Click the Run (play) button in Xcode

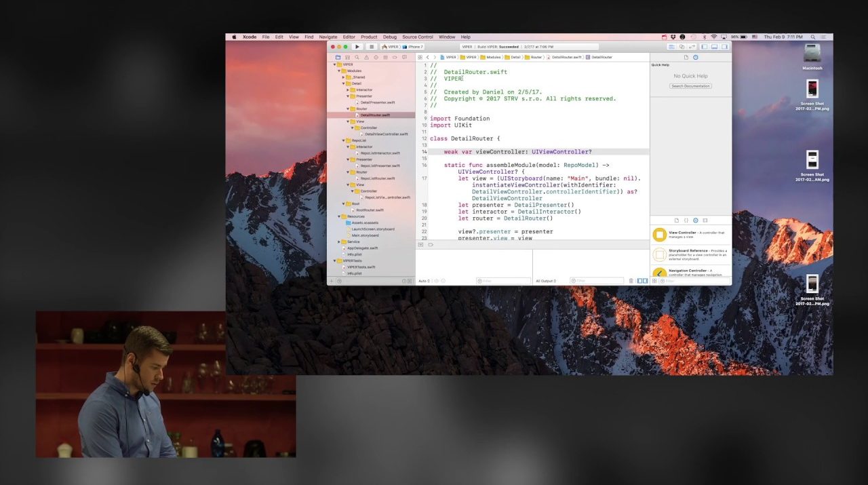click(x=357, y=47)
